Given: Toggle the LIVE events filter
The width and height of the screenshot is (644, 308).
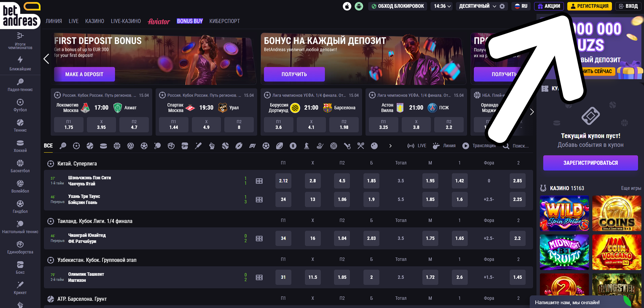Looking at the screenshot, I should (x=417, y=146).
